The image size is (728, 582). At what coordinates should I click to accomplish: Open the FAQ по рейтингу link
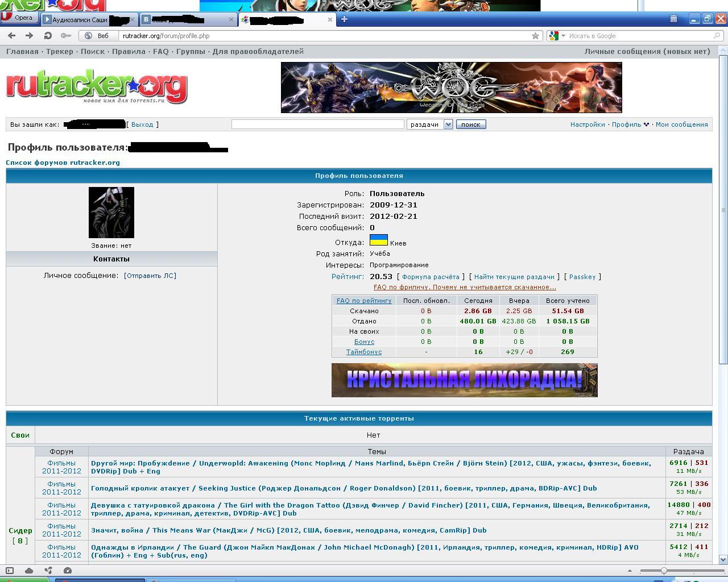364,301
